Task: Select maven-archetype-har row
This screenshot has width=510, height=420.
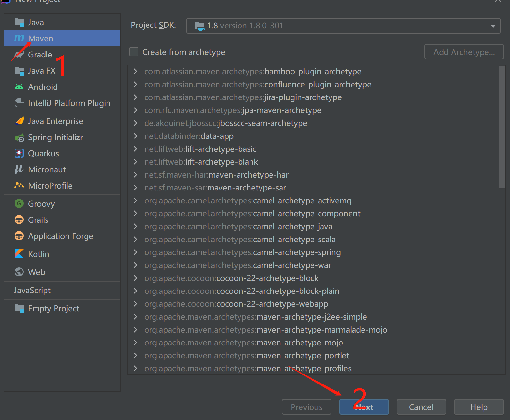Action: pos(316,175)
